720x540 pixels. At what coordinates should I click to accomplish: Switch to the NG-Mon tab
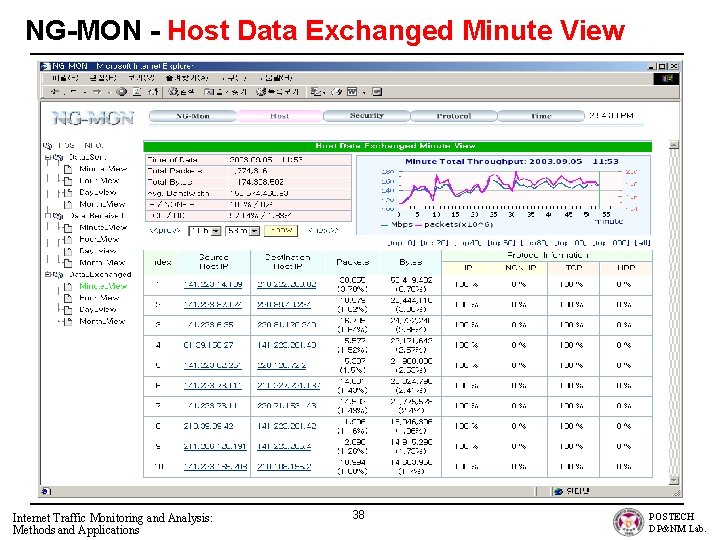click(192, 116)
